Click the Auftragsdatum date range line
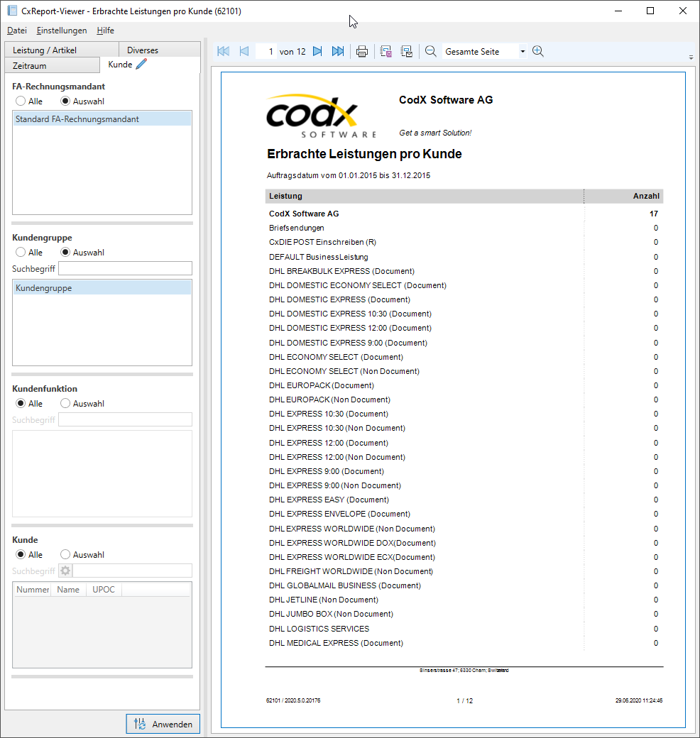Image resolution: width=700 pixels, height=738 pixels. pos(349,175)
